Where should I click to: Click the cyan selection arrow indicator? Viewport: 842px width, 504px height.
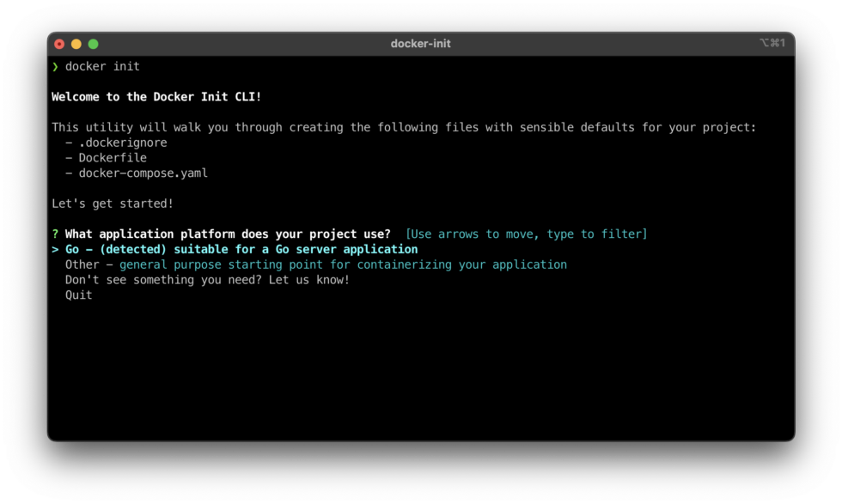click(54, 249)
